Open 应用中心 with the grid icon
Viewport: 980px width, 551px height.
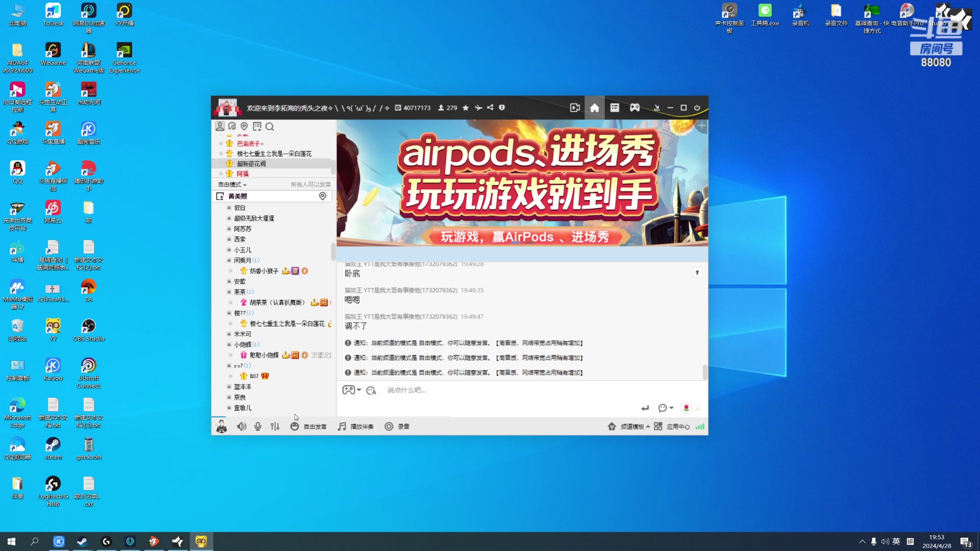coord(658,427)
